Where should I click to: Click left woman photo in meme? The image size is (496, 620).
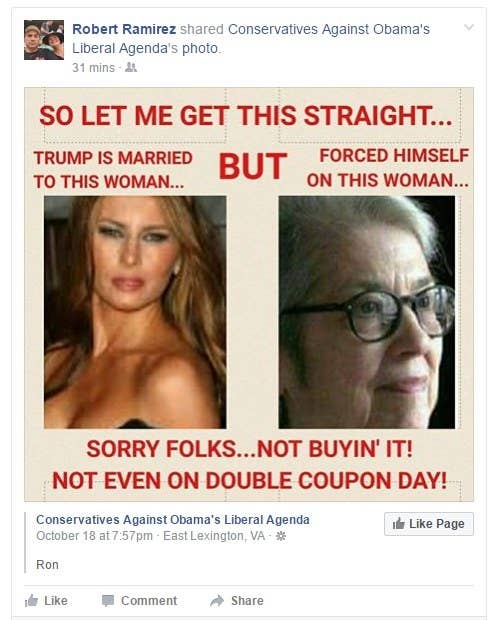coord(135,312)
